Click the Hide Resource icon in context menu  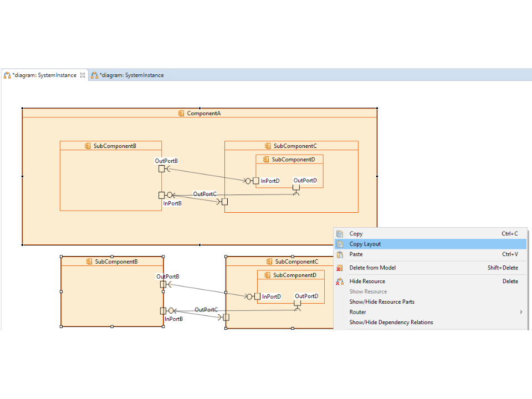click(340, 282)
